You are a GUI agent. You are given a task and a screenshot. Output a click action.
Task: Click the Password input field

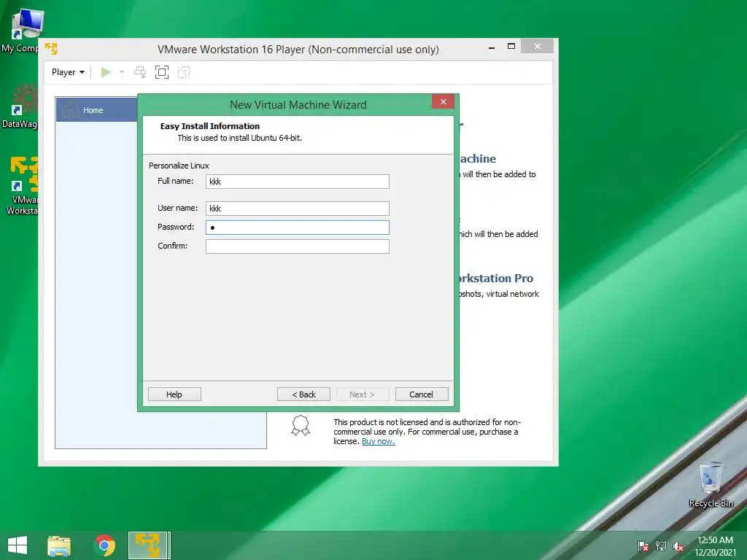298,227
